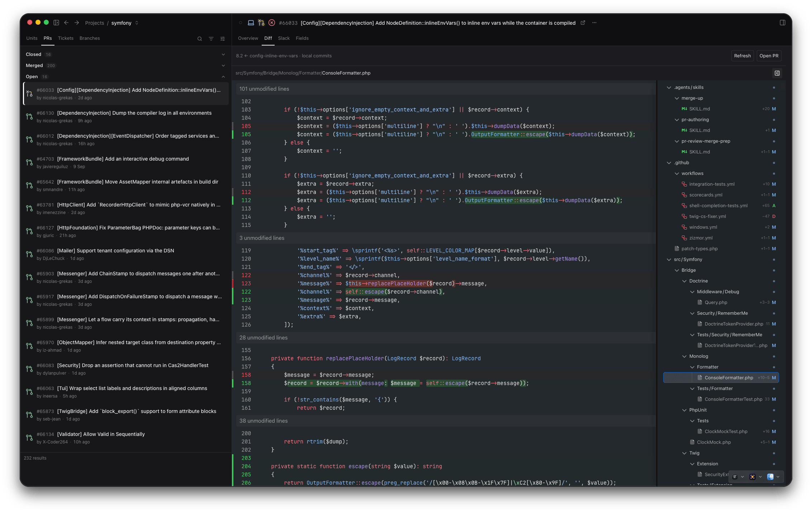Click the workflow icon of integration-tests.yml
Image resolution: width=812 pixels, height=513 pixels.
(x=684, y=184)
